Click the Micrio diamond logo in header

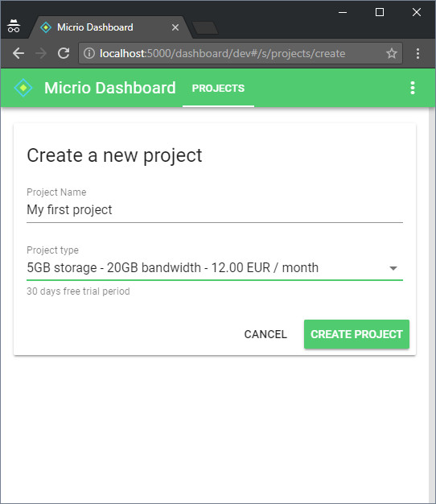click(x=23, y=88)
